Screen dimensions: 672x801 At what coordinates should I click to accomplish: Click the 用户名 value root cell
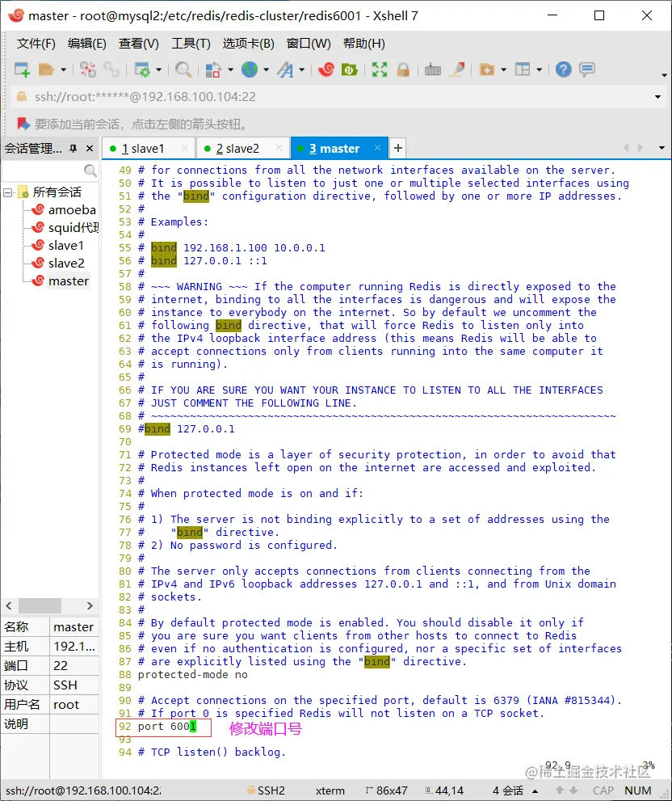click(74, 705)
